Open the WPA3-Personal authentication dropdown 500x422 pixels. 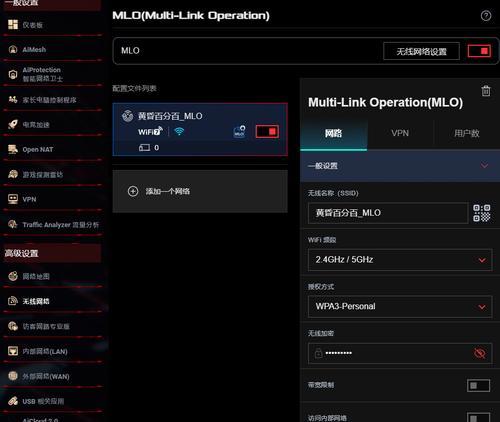pos(400,306)
